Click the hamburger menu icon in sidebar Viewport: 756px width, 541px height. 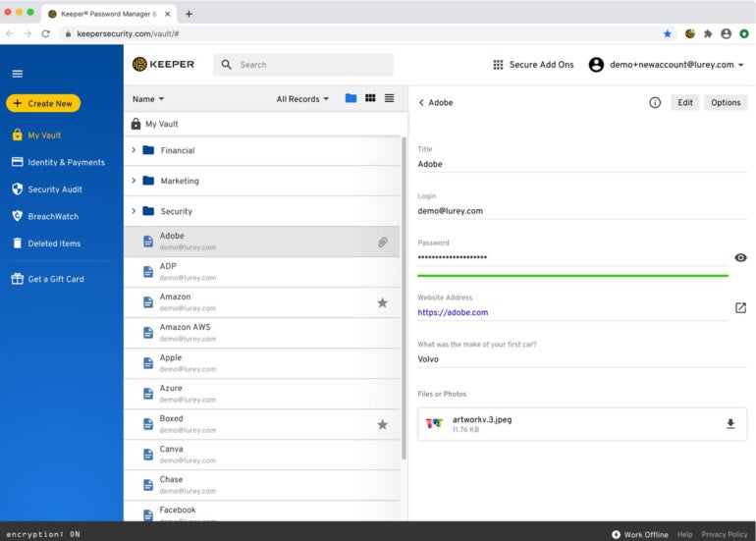17,74
